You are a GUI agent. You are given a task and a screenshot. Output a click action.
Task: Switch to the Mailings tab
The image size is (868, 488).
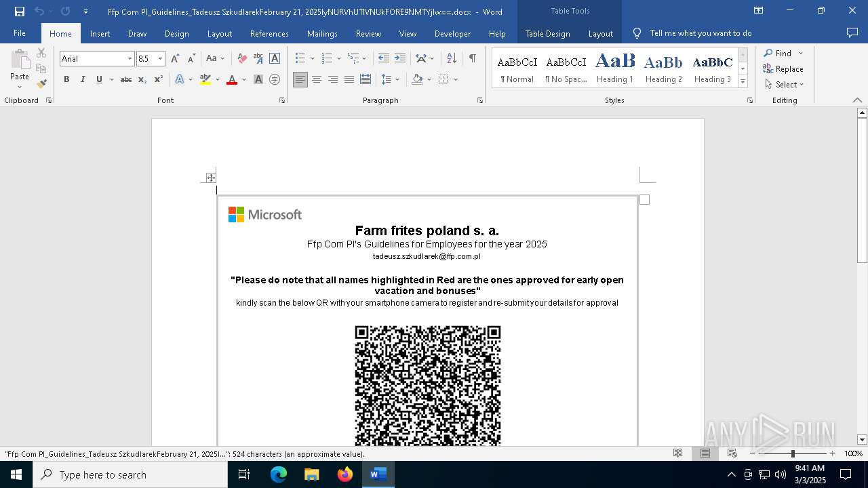click(x=322, y=33)
